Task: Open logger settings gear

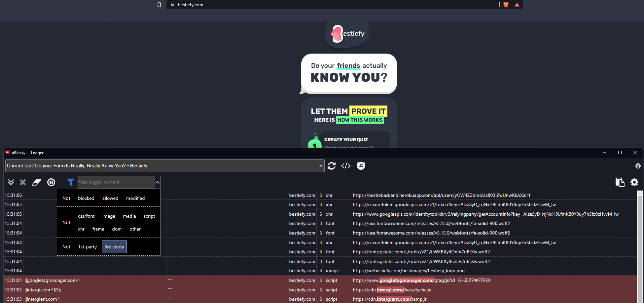Action: [x=634, y=182]
